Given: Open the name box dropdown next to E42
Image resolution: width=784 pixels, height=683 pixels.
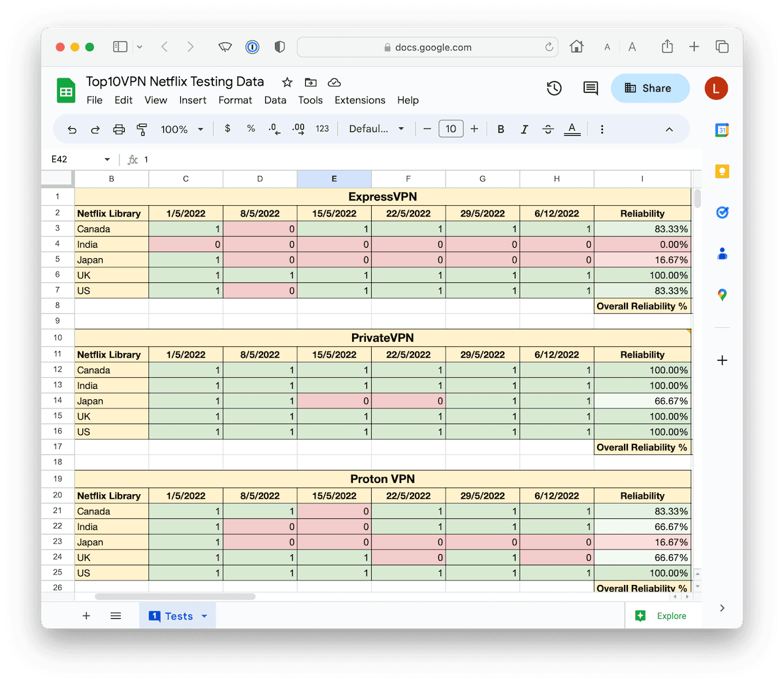Looking at the screenshot, I should [x=107, y=159].
